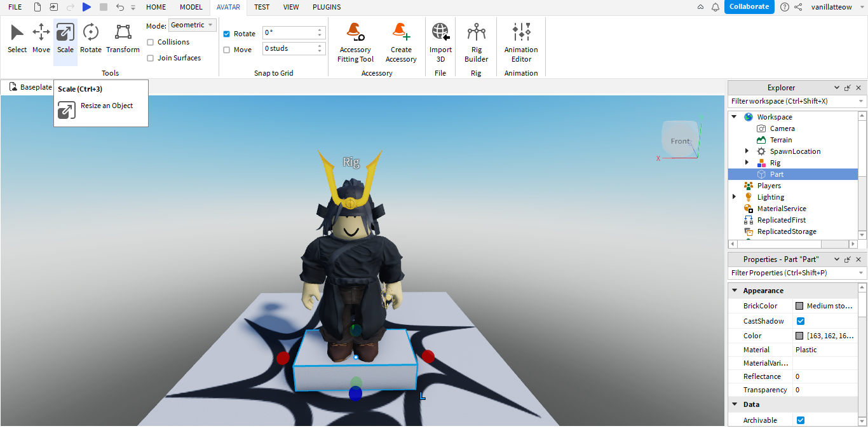Viewport: 868px width, 447px height.
Task: Click the Collaborate button
Action: click(749, 7)
